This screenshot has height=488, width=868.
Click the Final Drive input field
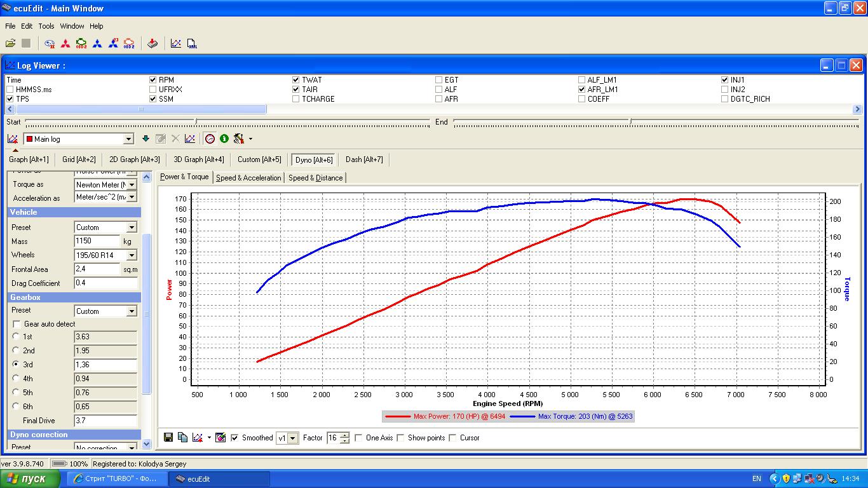pos(105,420)
